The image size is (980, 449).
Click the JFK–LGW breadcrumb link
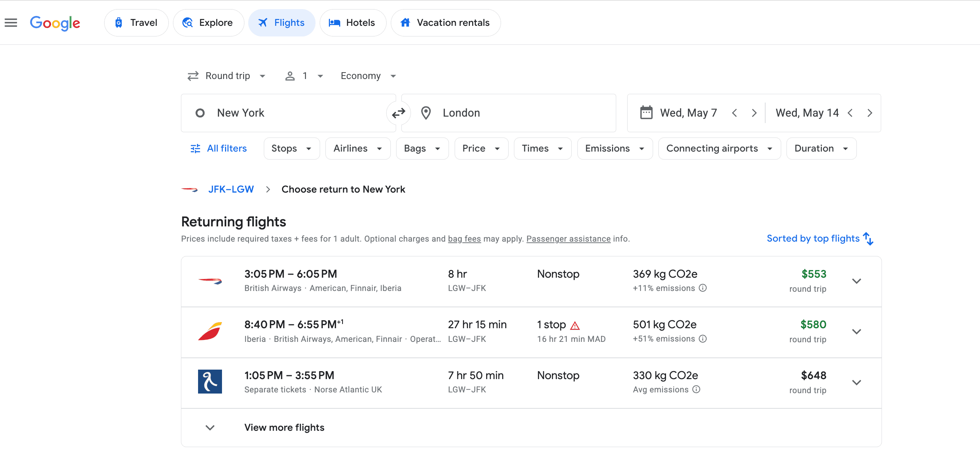(231, 189)
